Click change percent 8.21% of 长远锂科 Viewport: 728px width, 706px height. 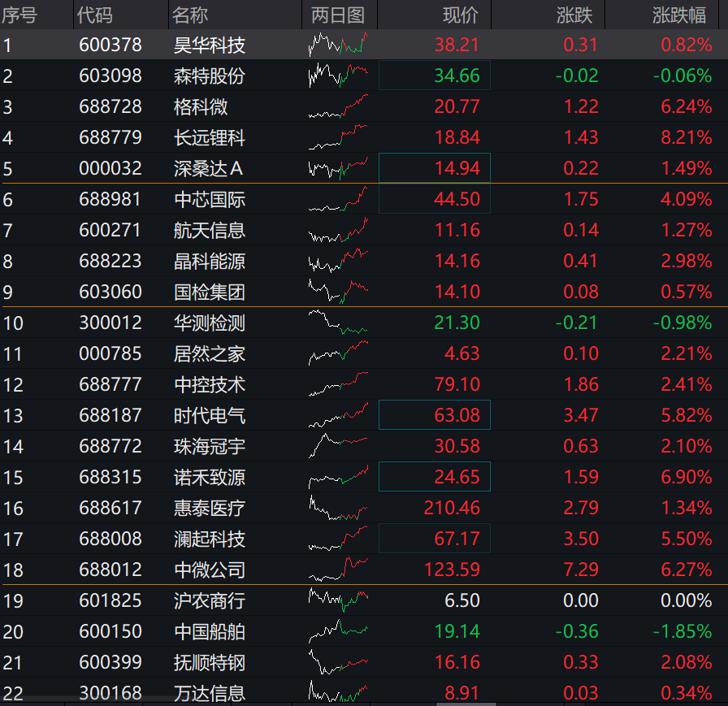[687, 137]
